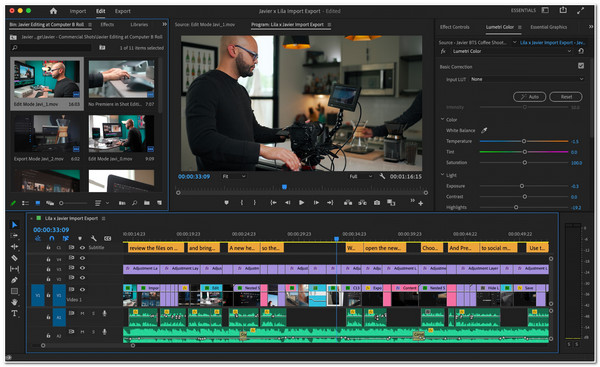Screen dimensions: 600x367
Task: Toggle Video 1 track output eye
Action: pyautogui.click(x=82, y=289)
